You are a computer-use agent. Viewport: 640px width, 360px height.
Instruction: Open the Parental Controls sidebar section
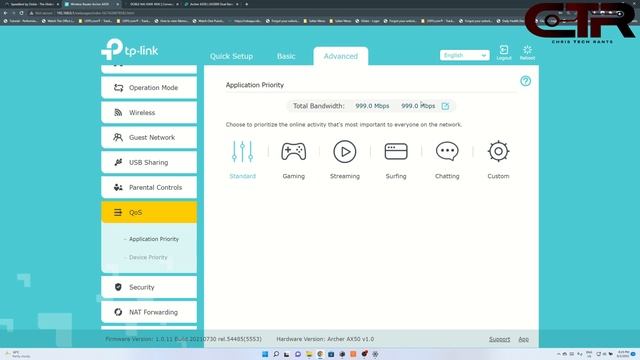[149, 187]
